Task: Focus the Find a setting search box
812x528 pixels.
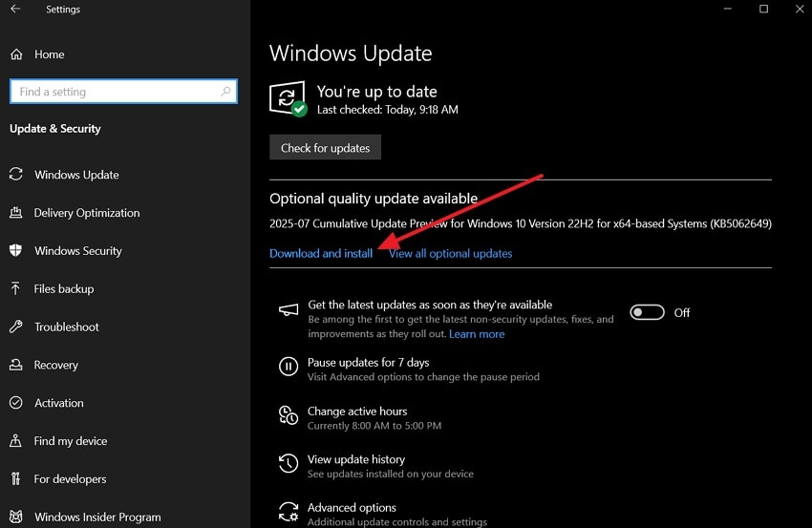Action: click(x=124, y=92)
